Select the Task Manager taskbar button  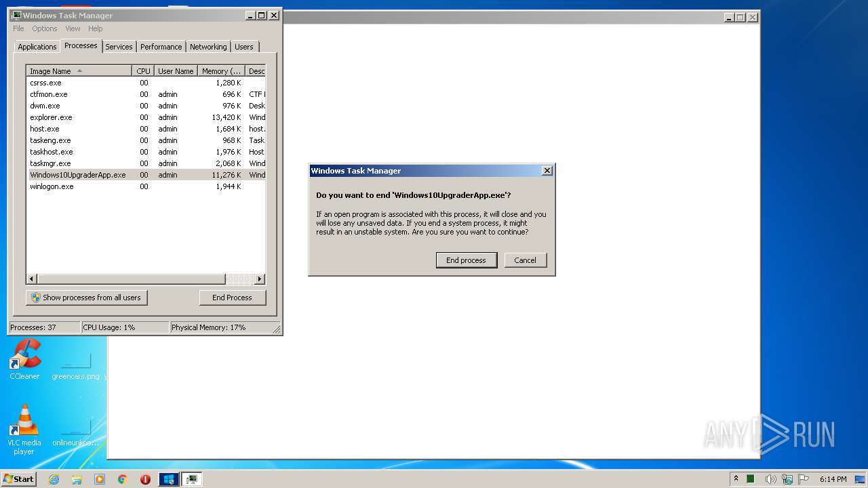(x=192, y=479)
